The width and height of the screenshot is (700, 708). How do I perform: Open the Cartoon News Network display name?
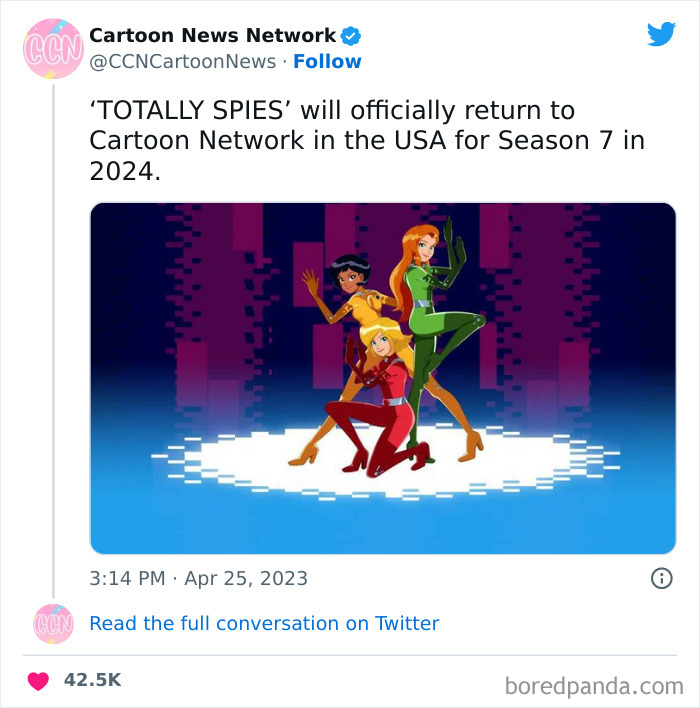coord(213,36)
